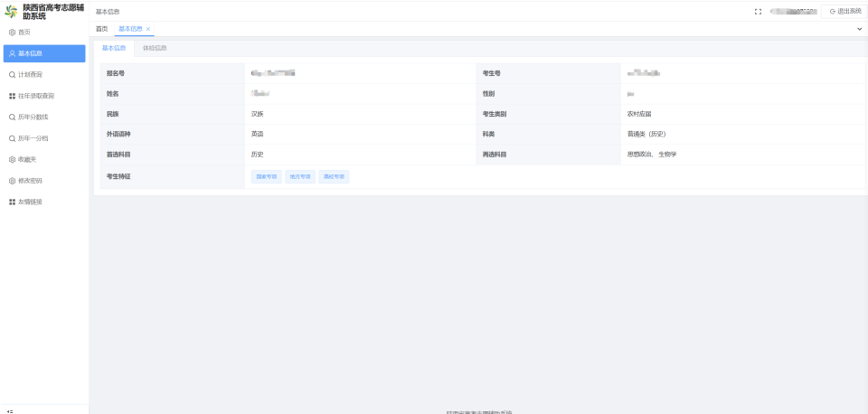Click the 考生号 label cell
868x414 pixels.
click(549, 73)
